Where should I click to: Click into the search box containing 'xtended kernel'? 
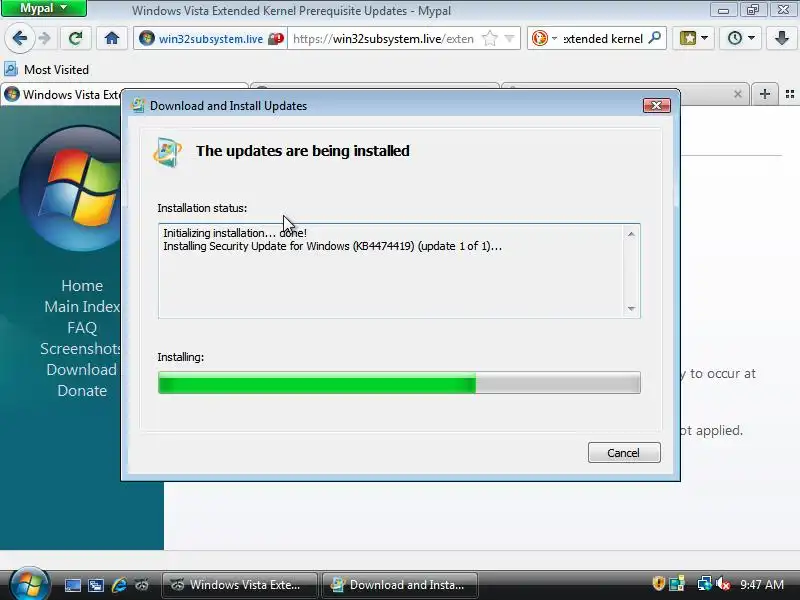coord(603,39)
